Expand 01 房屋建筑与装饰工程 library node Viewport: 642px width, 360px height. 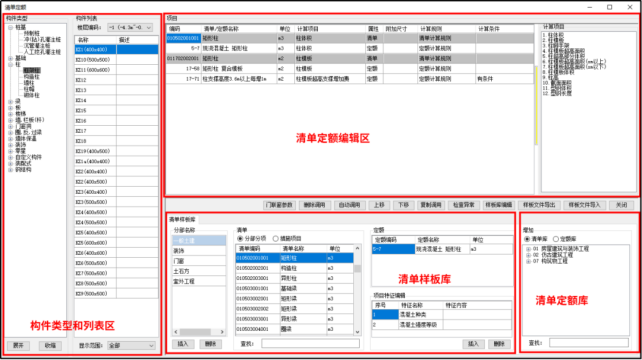point(528,249)
